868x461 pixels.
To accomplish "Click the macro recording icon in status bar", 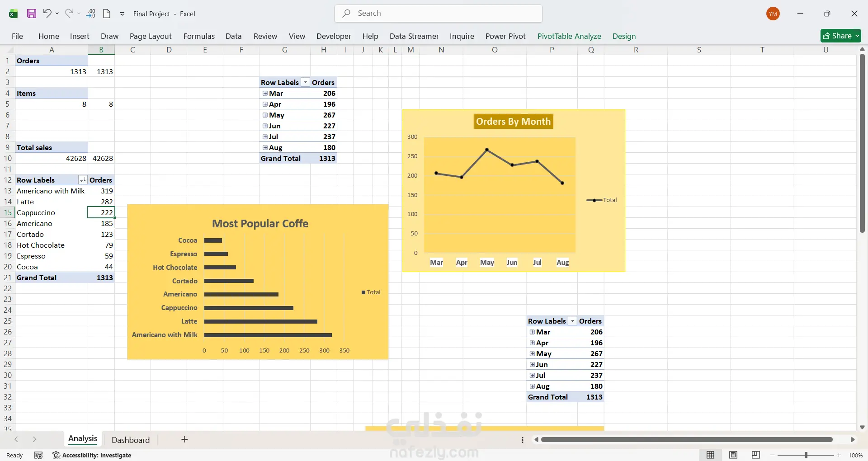I will point(38,455).
